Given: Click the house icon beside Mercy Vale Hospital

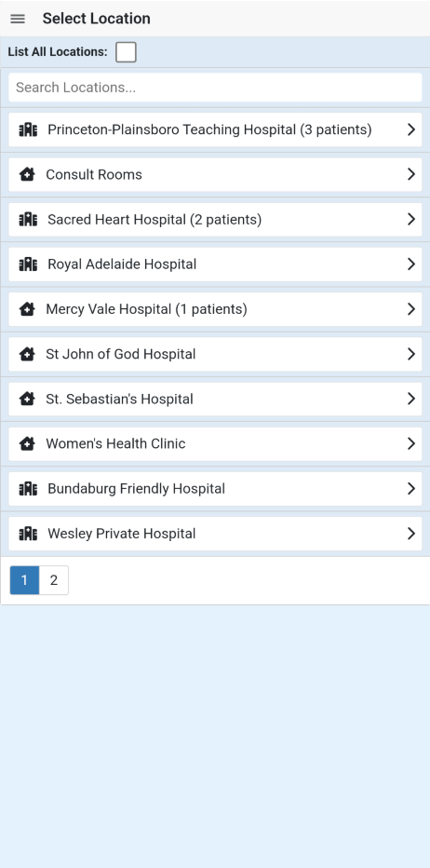Looking at the screenshot, I should pos(27,309).
